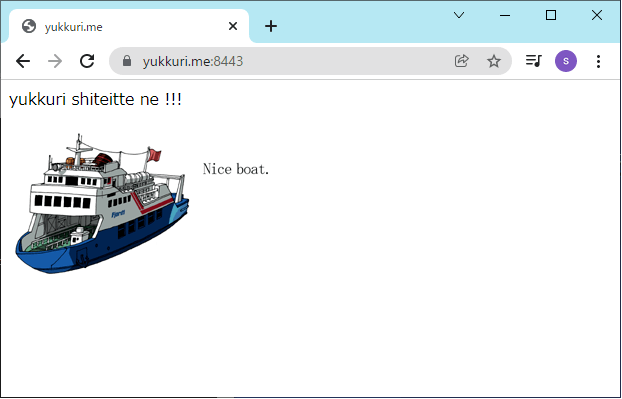
Task: Click the 'yukkuri shiteitte ne !!!' heading
Action: [x=95, y=100]
